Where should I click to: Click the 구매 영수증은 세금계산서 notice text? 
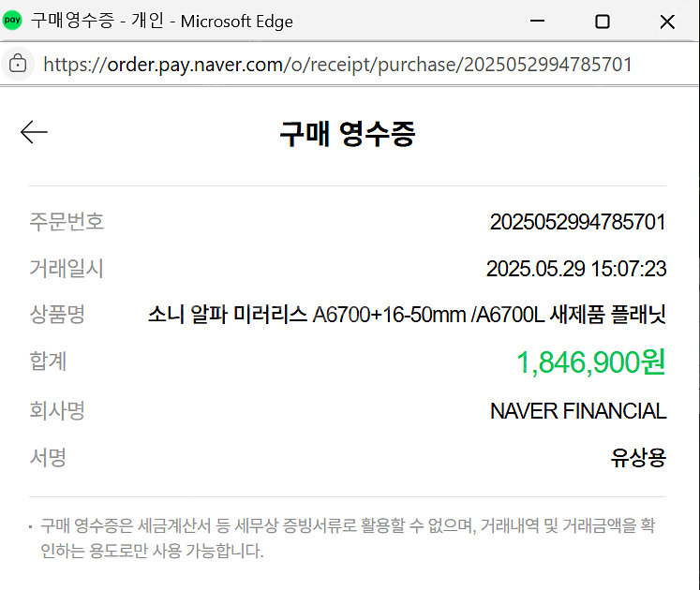point(348,538)
